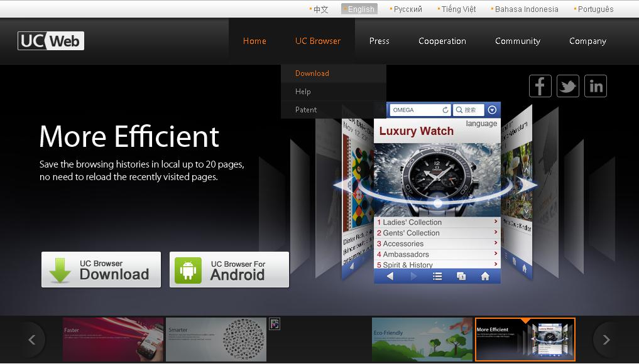Screen dimensions: 639x364
Task: Click the UC Browser Download button label
Action: click(x=114, y=270)
